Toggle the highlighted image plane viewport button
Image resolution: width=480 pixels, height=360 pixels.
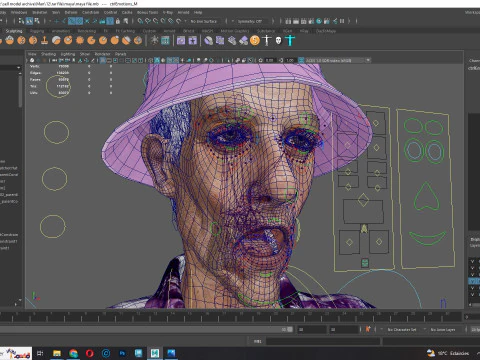click(x=103, y=60)
